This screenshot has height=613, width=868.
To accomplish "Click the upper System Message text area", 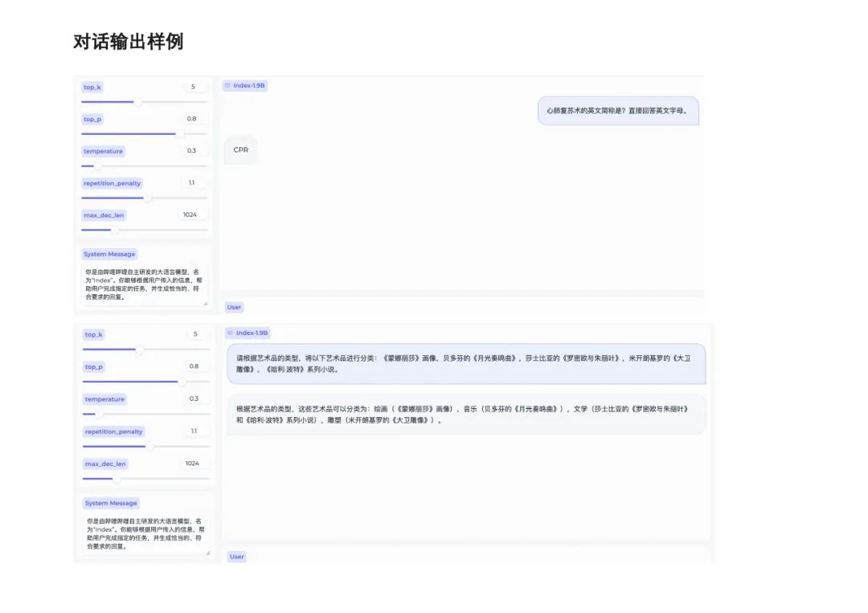I will click(x=144, y=283).
